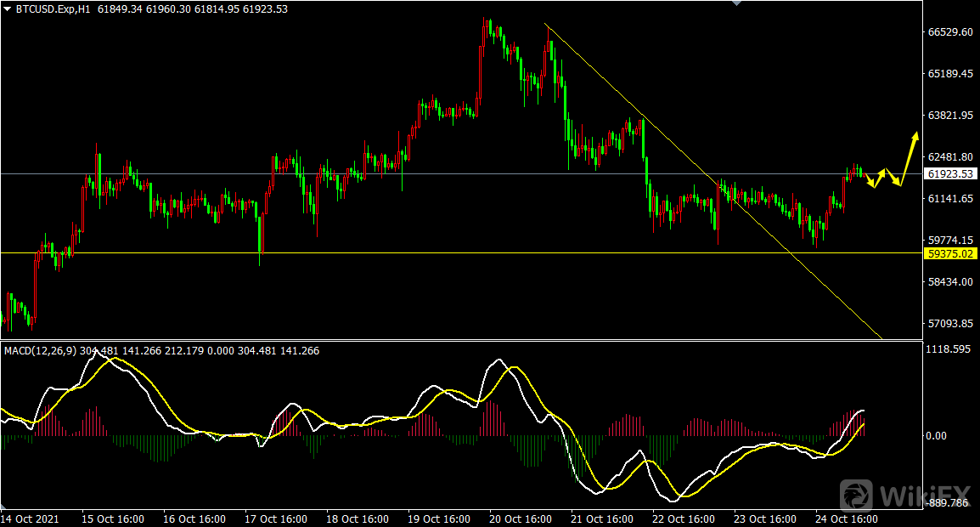This screenshot has height=527, width=980.
Task: Click the 21 Oct 16:00 time label
Action: point(602,518)
